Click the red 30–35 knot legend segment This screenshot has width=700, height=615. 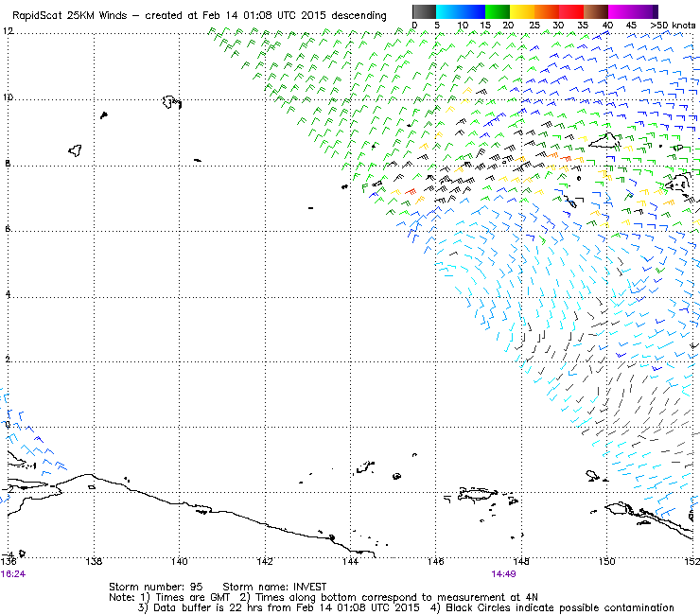tap(571, 11)
